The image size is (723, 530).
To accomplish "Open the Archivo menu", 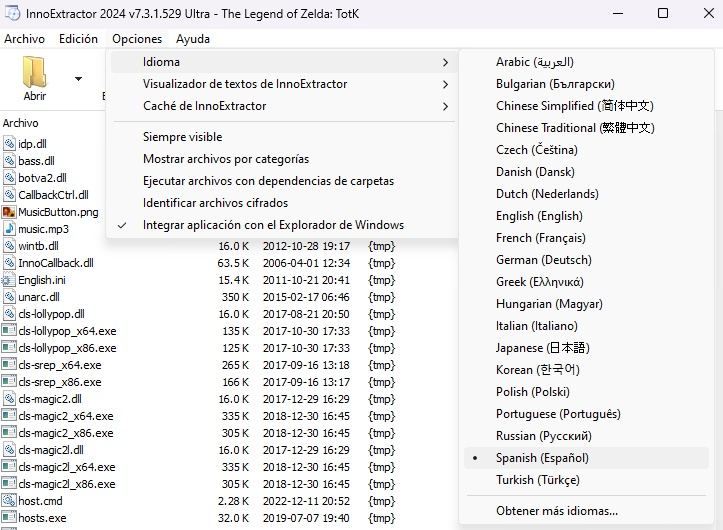I will click(24, 39).
